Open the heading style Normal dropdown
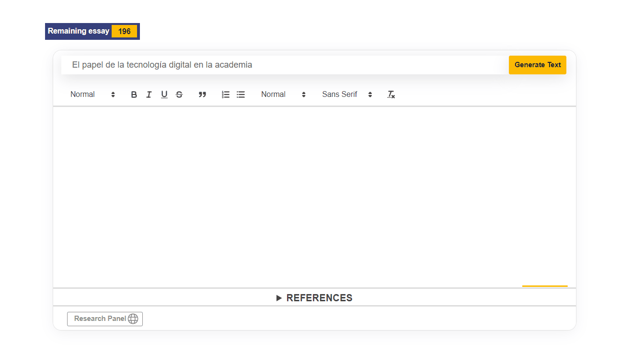Image resolution: width=644 pixels, height=355 pixels. 92,95
